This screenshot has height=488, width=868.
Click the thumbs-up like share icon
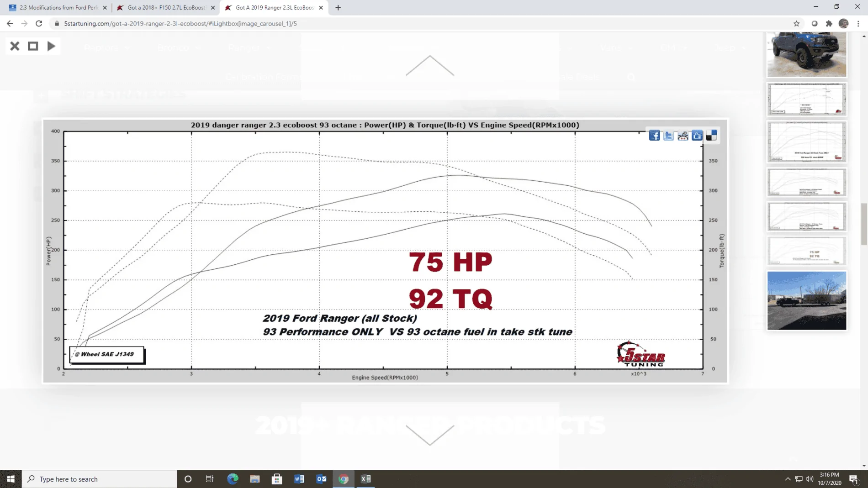(697, 136)
